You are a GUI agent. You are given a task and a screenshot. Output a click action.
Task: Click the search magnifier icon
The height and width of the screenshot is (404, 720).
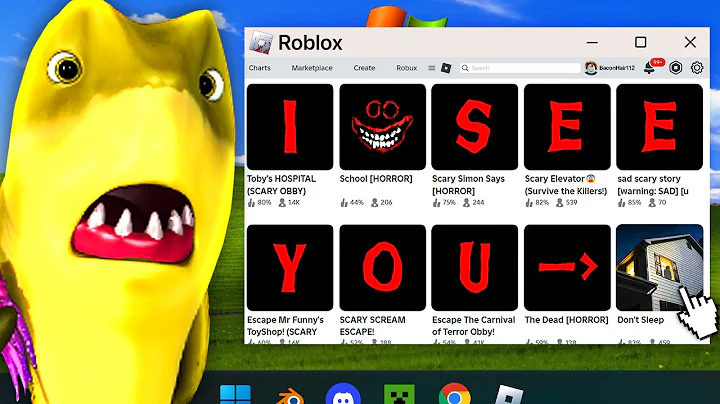[465, 68]
